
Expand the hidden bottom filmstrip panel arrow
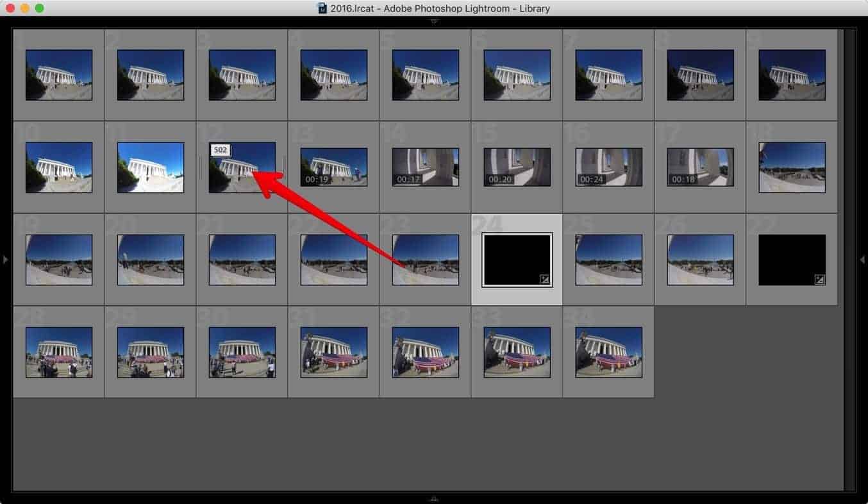click(434, 498)
